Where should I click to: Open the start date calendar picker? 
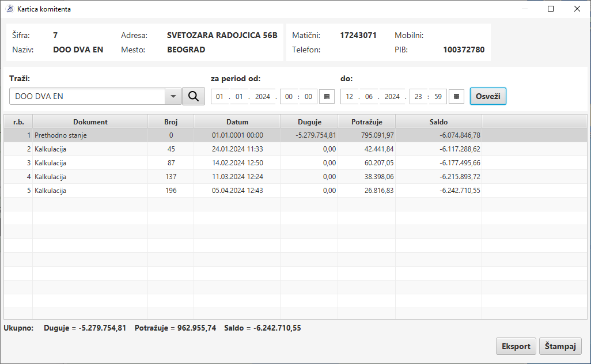pyautogui.click(x=327, y=97)
